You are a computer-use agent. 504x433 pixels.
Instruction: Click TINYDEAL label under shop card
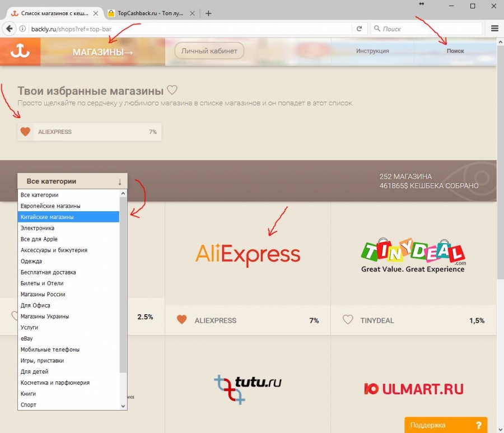click(377, 320)
